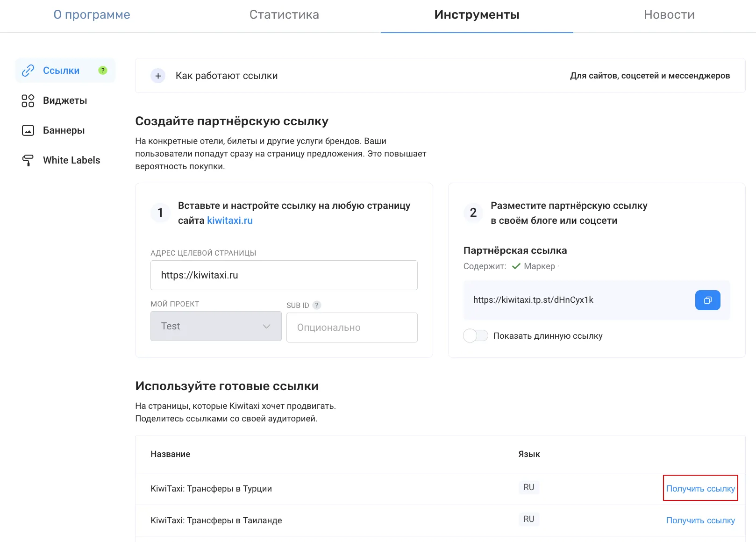The width and height of the screenshot is (756, 542).
Task: Click the АДРЕС ЦЕЛЕВОЙ СТРАНИЦЫ label
Action: pyautogui.click(x=203, y=253)
